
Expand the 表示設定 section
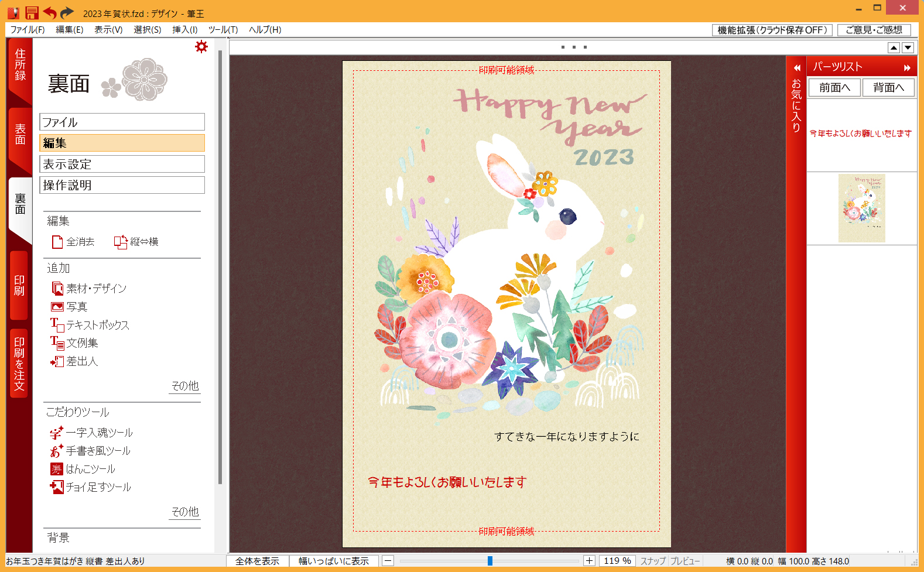click(x=122, y=164)
